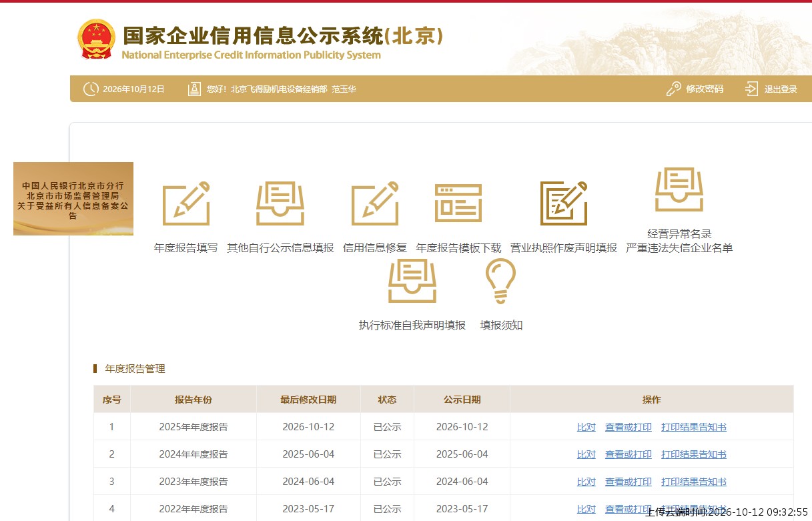This screenshot has height=521, width=812.
Task: Click 查看或打印 for 2022年年度报告
Action: pyautogui.click(x=629, y=509)
